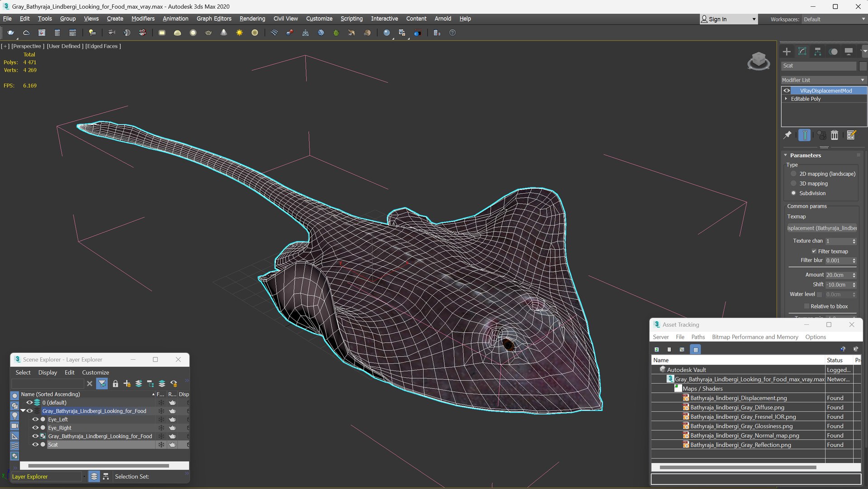
Task: Click the lock icon in Scene Explorer
Action: pos(115,384)
